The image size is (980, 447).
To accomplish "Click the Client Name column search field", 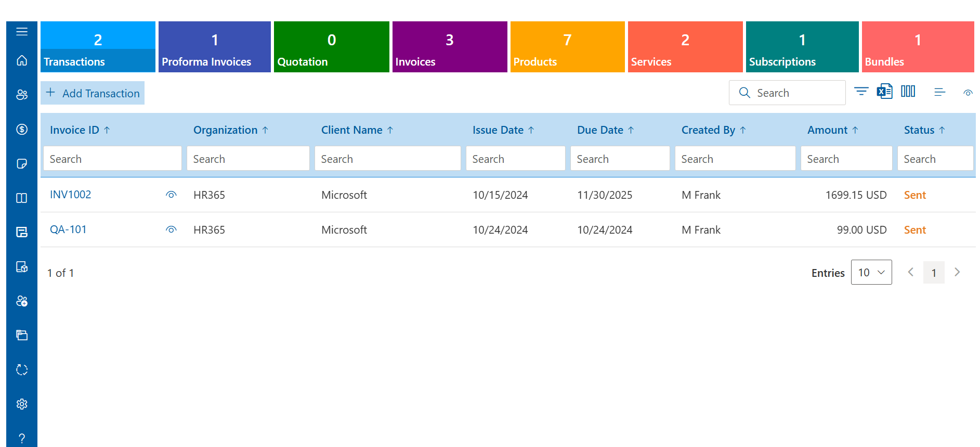I will click(387, 159).
